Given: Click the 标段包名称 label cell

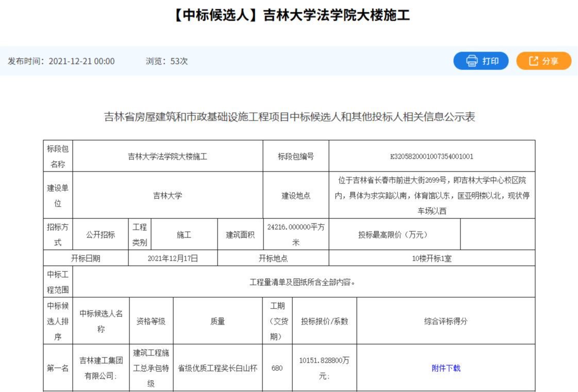Looking at the screenshot, I should (x=58, y=156).
